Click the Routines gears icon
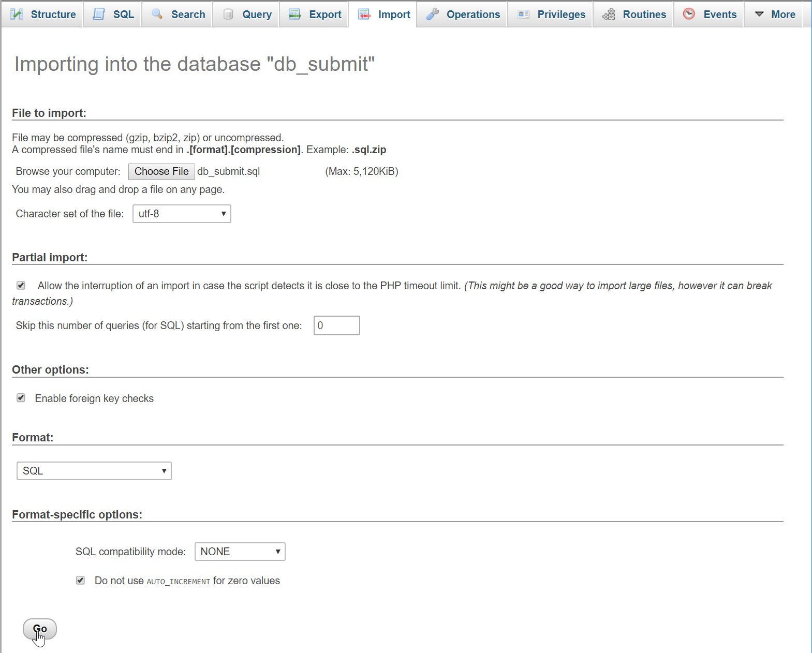The image size is (812, 653). (609, 14)
